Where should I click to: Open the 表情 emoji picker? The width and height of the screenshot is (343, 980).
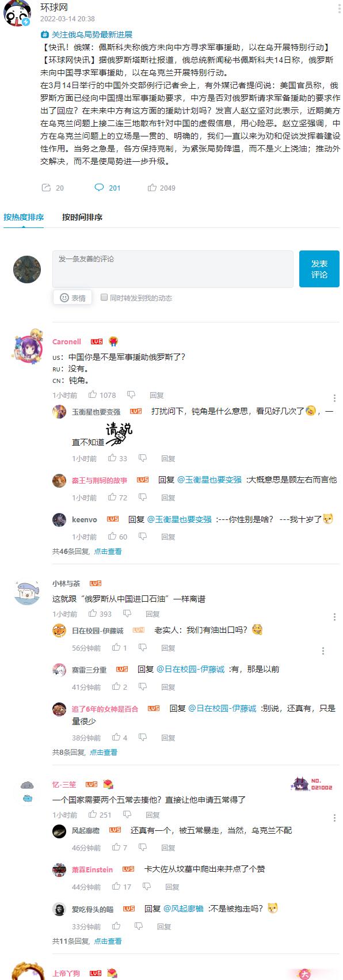[x=73, y=298]
